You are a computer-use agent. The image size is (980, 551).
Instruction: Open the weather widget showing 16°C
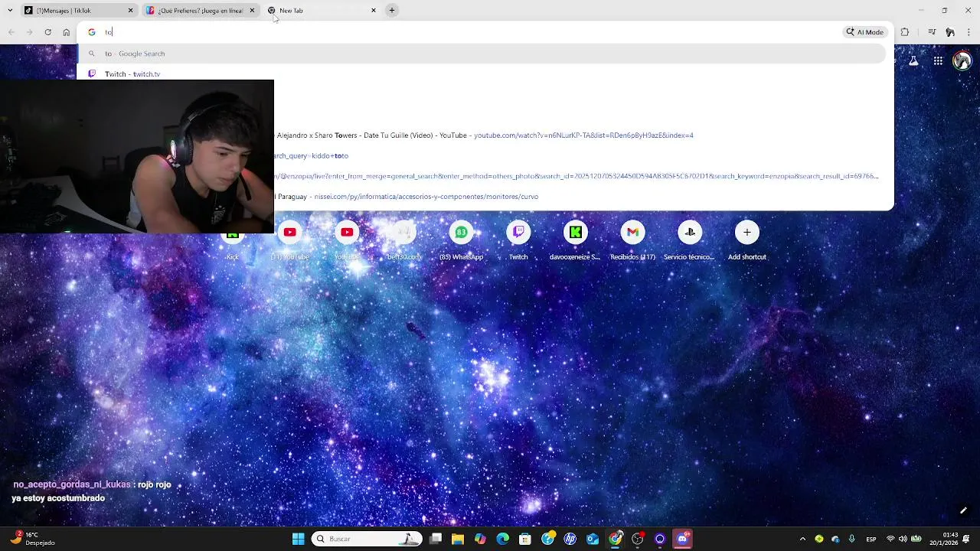(34, 539)
